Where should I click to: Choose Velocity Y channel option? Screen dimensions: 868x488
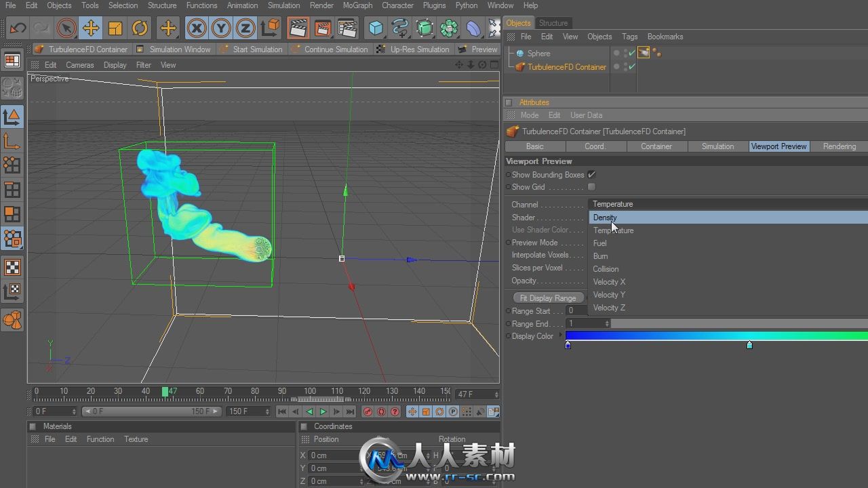pyautogui.click(x=728, y=295)
